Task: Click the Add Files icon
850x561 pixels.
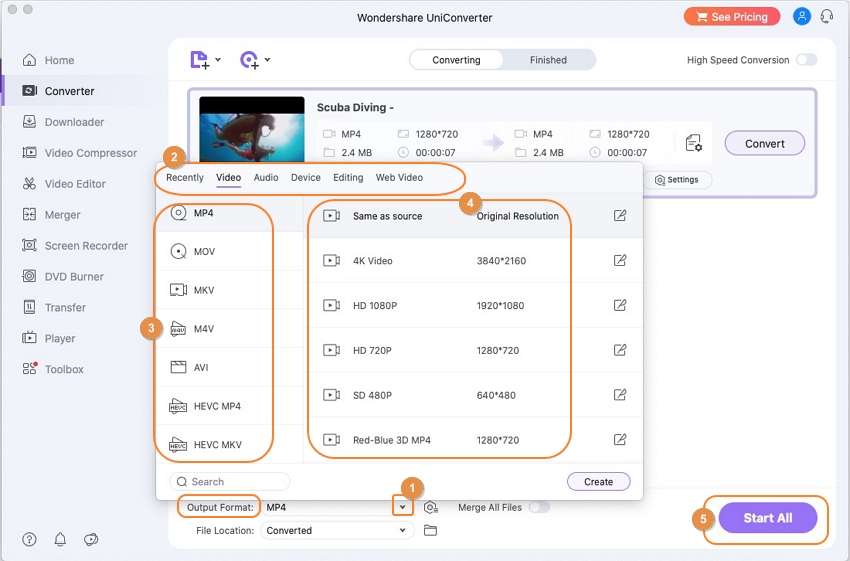Action: coord(199,60)
